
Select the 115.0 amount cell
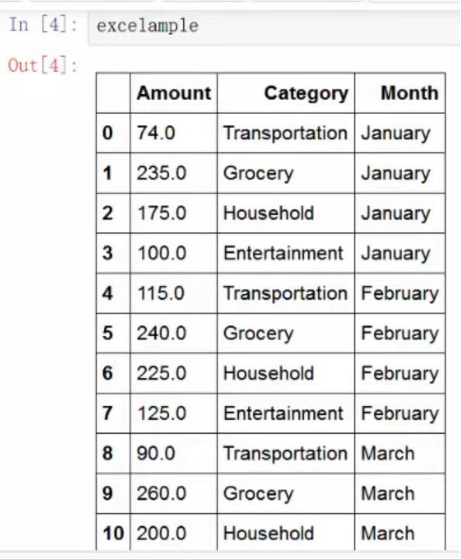pyautogui.click(x=174, y=293)
